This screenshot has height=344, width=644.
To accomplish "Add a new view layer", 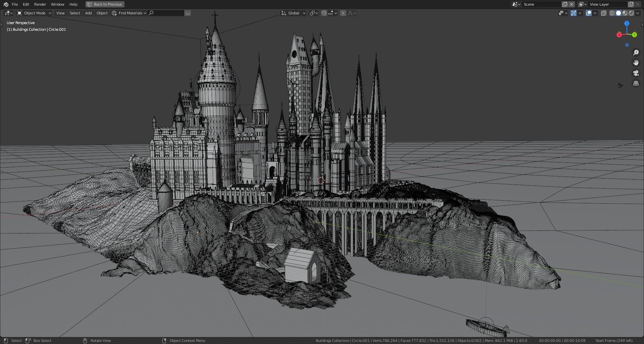I will 631,4.
